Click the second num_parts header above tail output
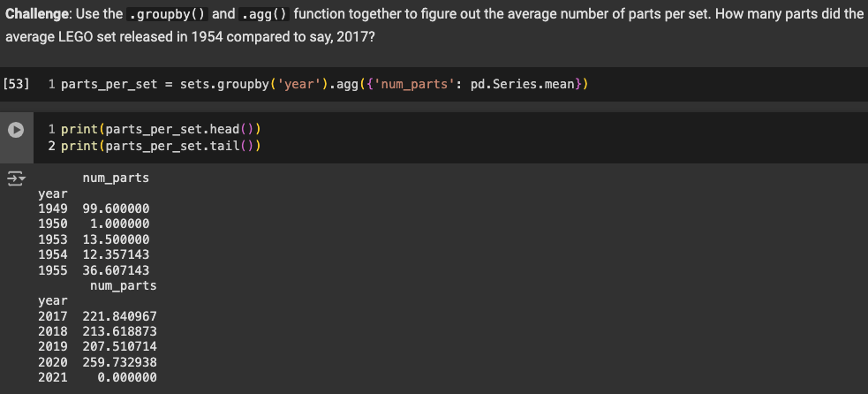868x394 pixels. [124, 286]
